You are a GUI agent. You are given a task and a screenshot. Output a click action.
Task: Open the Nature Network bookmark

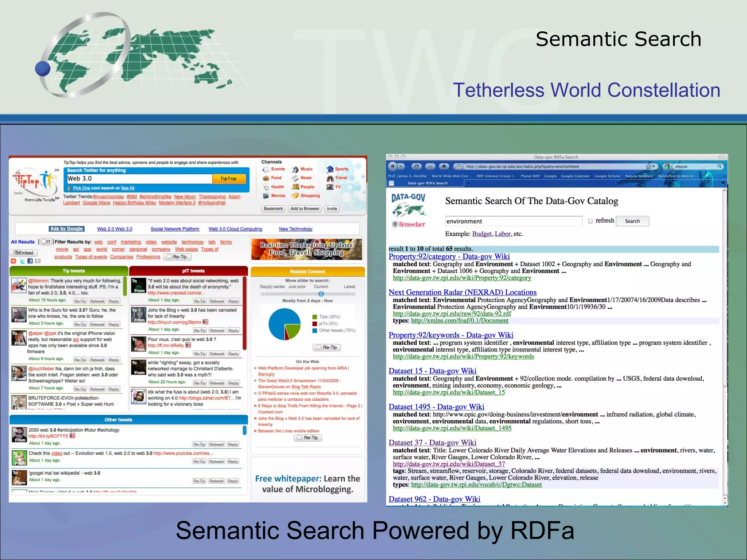click(x=639, y=176)
